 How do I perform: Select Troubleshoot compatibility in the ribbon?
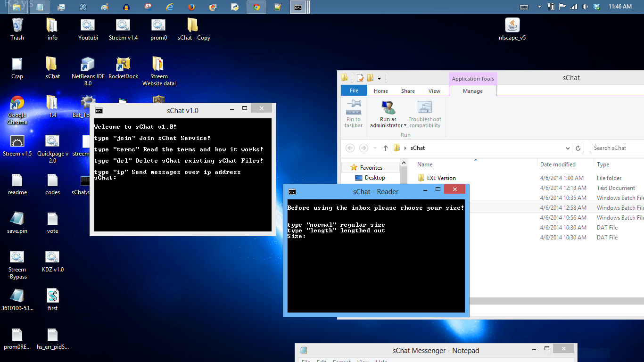[x=424, y=113]
